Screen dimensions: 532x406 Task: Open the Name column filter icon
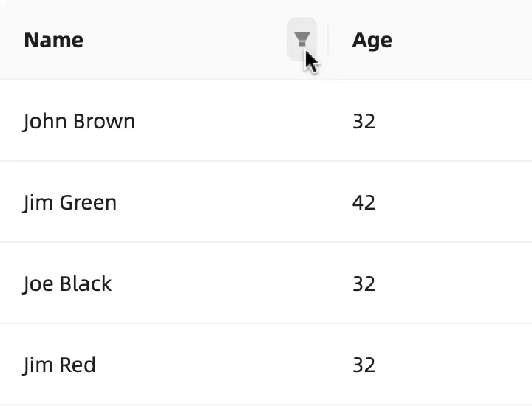(x=301, y=39)
